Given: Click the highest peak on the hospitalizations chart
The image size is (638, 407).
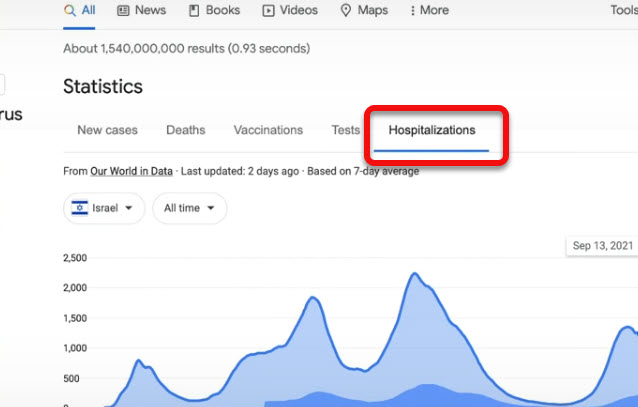Looking at the screenshot, I should [x=415, y=274].
